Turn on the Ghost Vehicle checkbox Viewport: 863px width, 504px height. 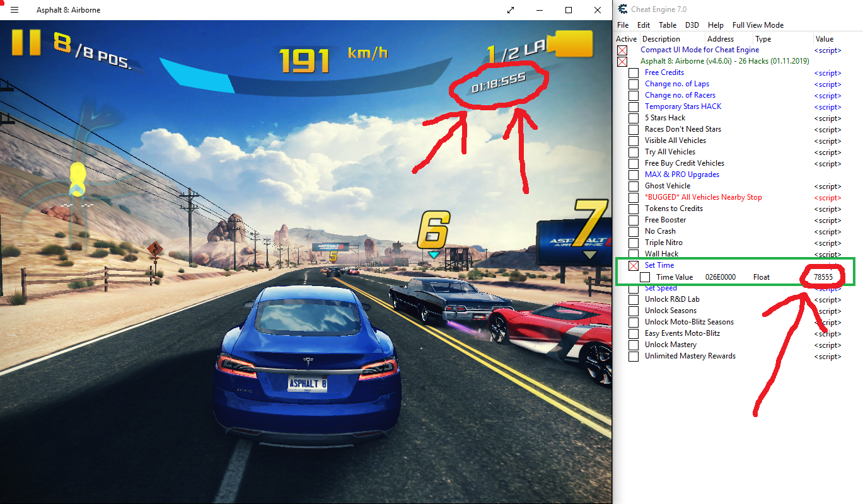tap(634, 186)
